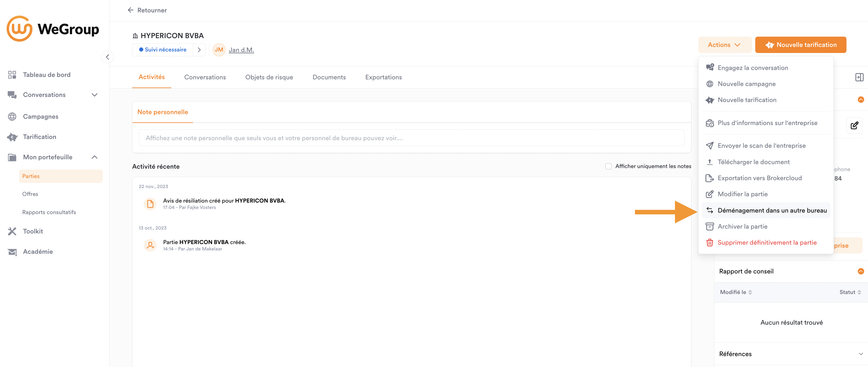Click the trash icon for Supprimer définitivement
This screenshot has height=367, width=868.
709,243
